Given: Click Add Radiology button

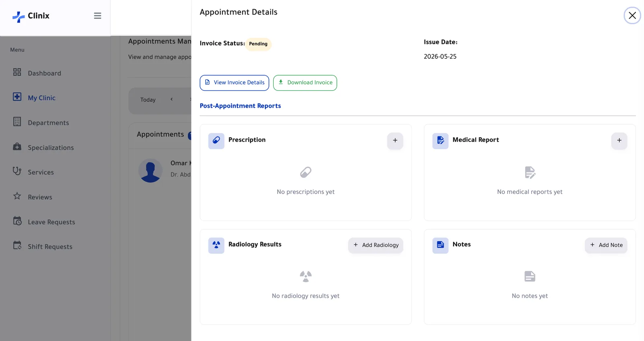Looking at the screenshot, I should tap(376, 245).
